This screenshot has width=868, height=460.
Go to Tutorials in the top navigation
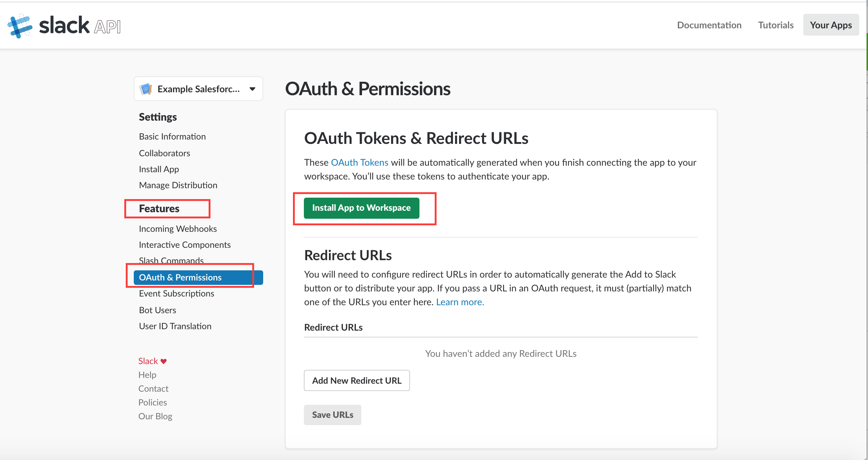click(776, 25)
